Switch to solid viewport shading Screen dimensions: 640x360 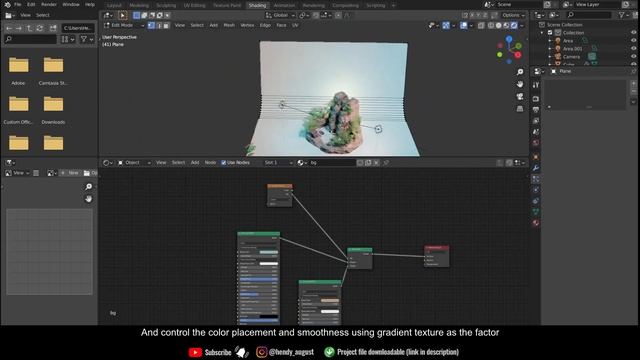(x=498, y=25)
